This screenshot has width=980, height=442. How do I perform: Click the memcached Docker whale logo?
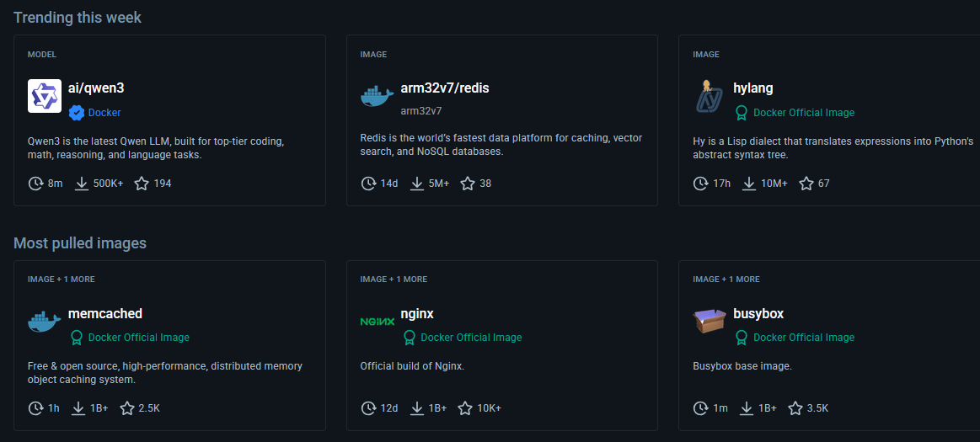tap(45, 322)
